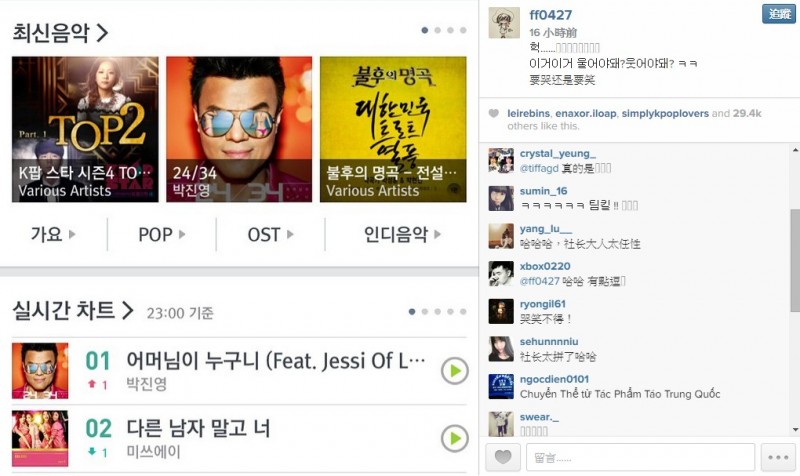Open the crystal_yeung_ commenter avatar
Image resolution: width=800 pixels, height=476 pixels.
pos(501,161)
